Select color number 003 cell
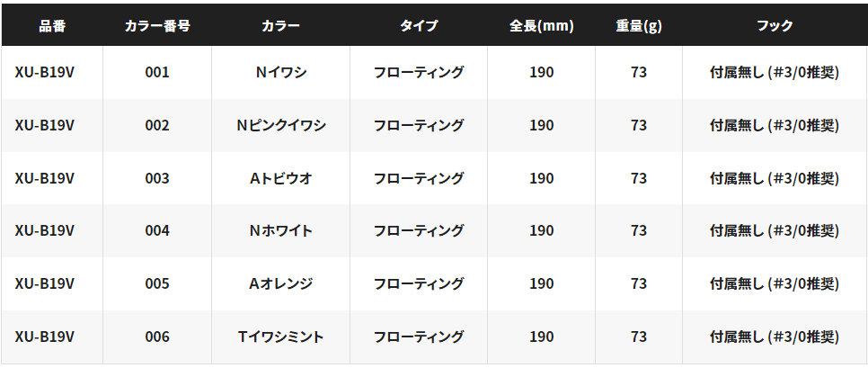Screen dimensions: 868x368 tap(157, 178)
